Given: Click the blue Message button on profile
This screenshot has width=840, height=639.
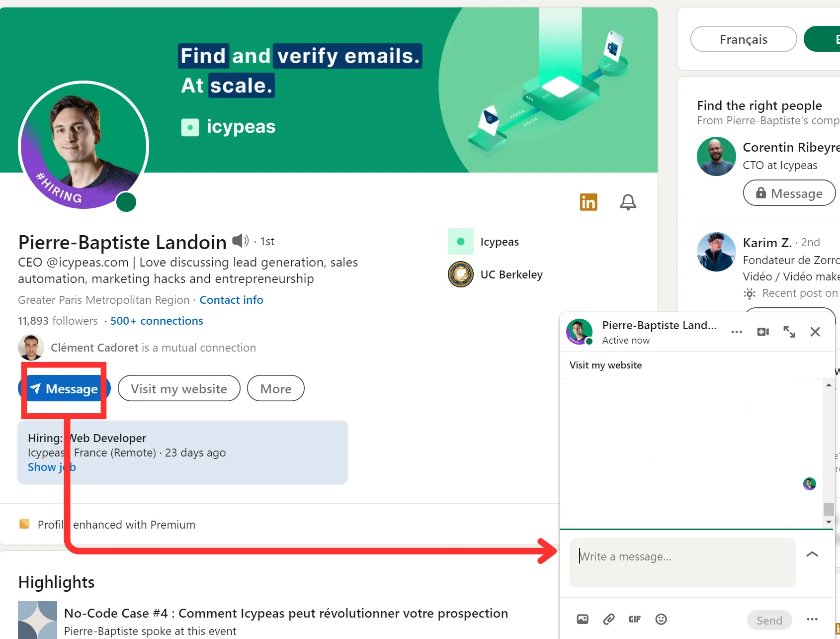Looking at the screenshot, I should pyautogui.click(x=64, y=388).
